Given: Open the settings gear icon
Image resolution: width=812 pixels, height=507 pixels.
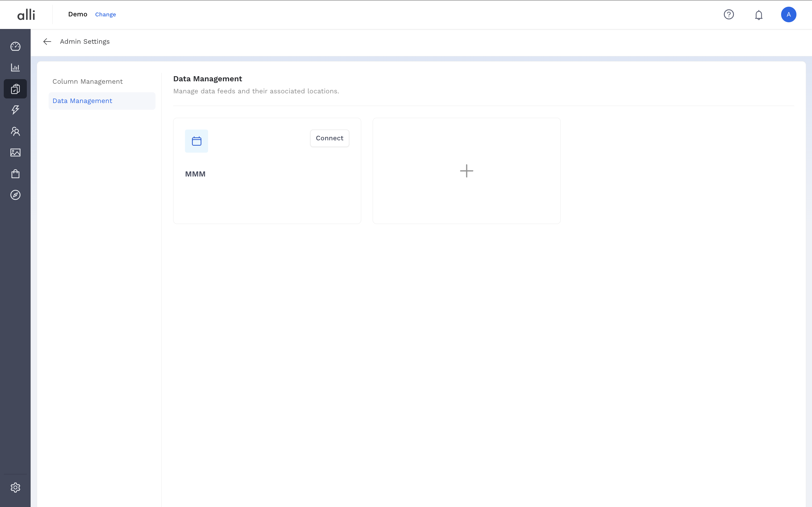Looking at the screenshot, I should [15, 487].
